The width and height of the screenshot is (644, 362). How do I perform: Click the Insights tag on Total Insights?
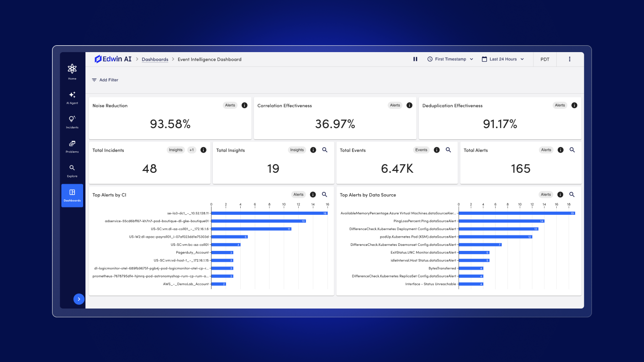[x=297, y=150]
